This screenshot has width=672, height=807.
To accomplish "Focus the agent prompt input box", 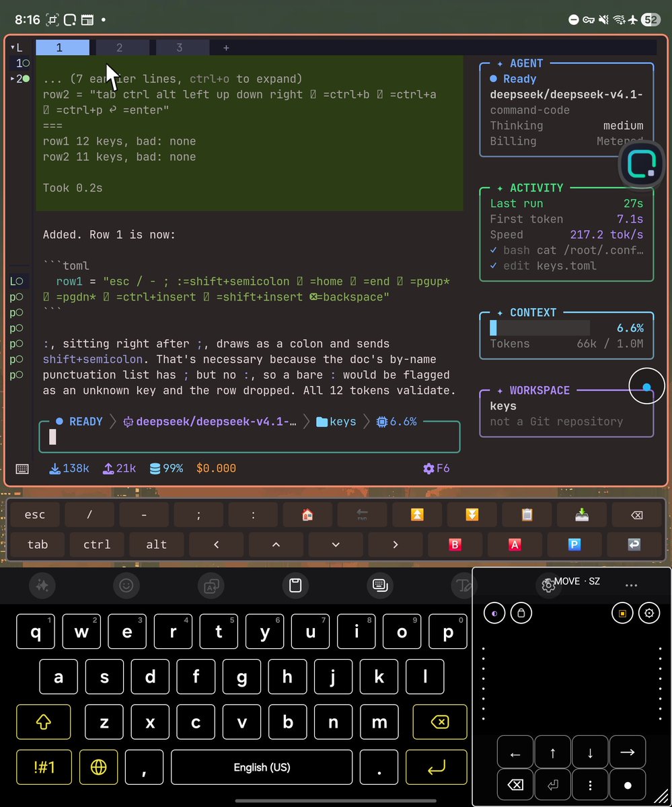I will pyautogui.click(x=250, y=438).
